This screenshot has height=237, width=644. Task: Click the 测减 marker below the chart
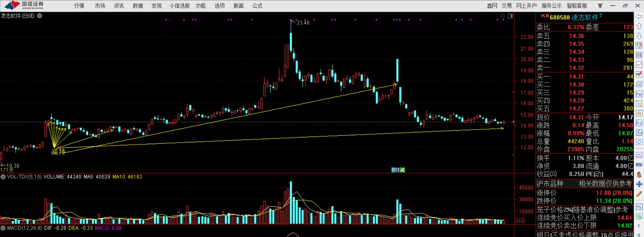tap(398, 170)
